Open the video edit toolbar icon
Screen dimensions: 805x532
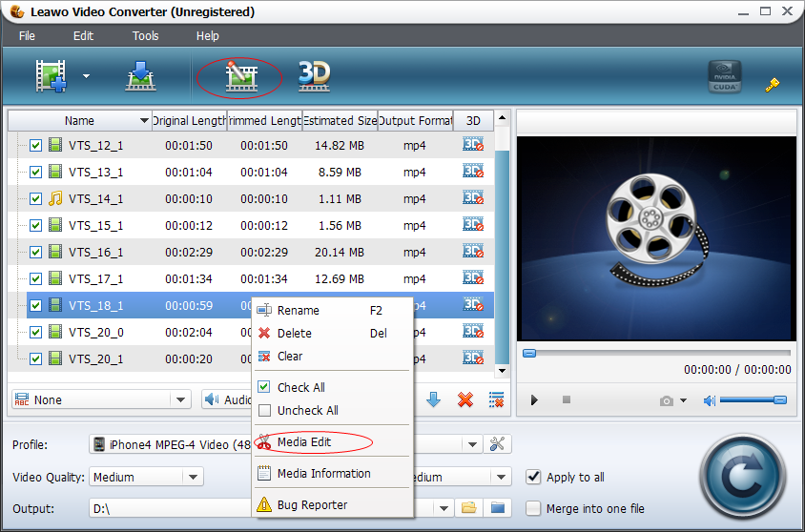coord(240,77)
